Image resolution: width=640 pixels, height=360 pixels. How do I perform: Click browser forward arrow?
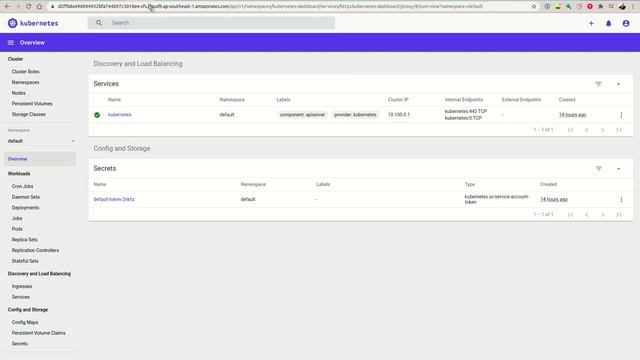(18, 7)
